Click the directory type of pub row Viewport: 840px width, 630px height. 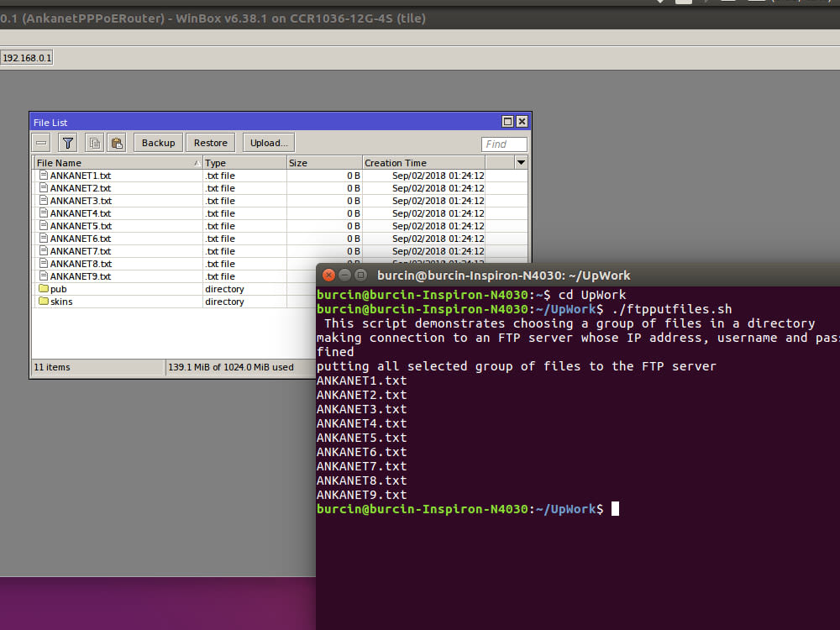point(224,289)
